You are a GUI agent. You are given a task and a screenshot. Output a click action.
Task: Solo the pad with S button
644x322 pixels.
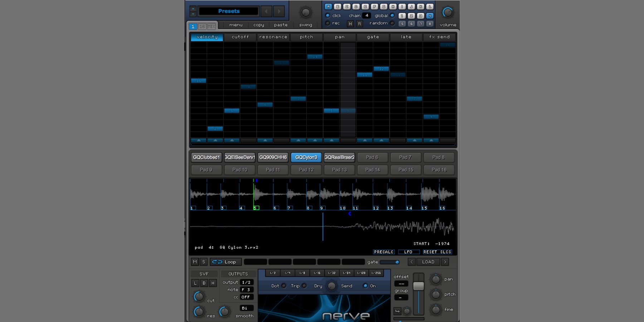pos(204,262)
